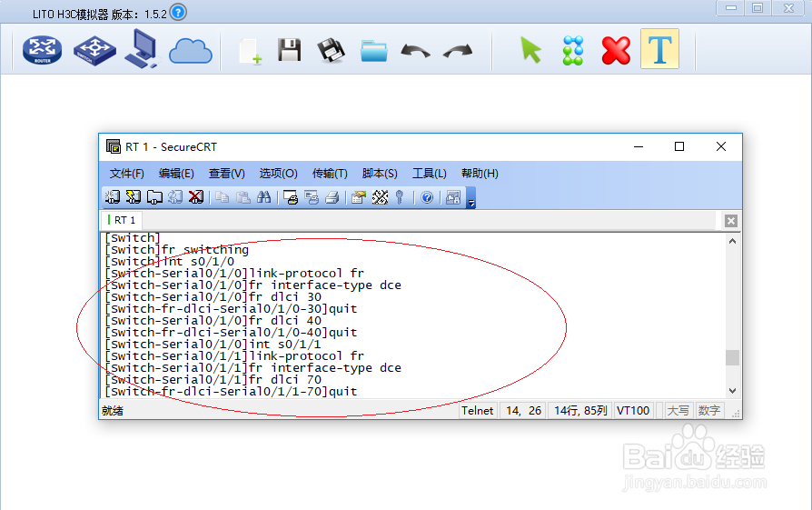
Task: Open SecureCRT toolbar Help icon
Action: tap(427, 197)
